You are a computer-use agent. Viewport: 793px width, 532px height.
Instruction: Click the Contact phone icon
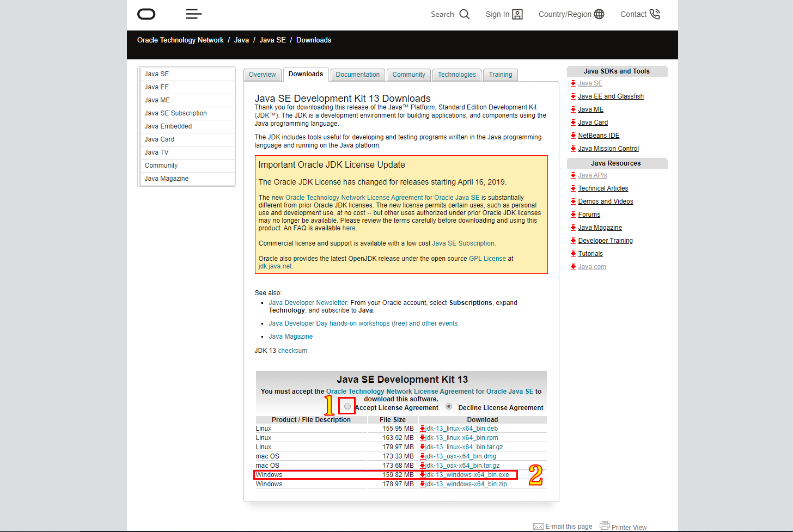[655, 14]
